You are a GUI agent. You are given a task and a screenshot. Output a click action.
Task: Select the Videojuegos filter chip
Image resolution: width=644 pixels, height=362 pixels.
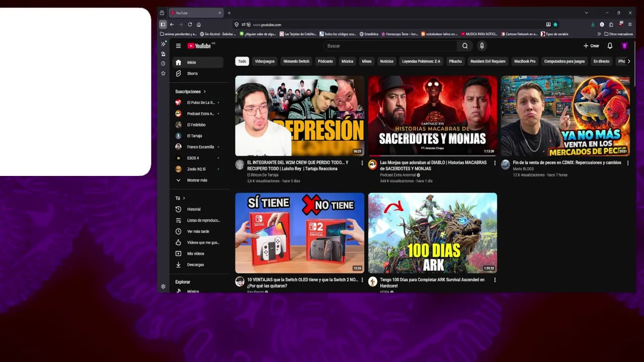(x=265, y=61)
